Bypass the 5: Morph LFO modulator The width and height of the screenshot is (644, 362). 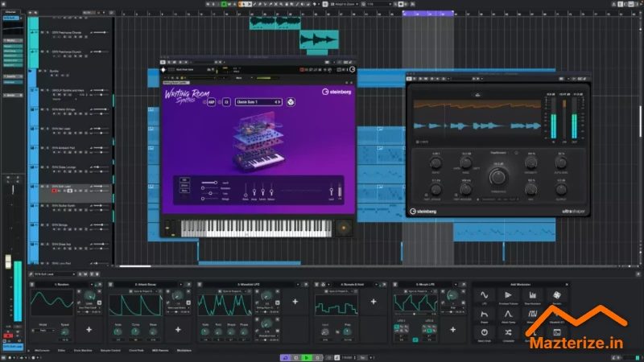395,285
